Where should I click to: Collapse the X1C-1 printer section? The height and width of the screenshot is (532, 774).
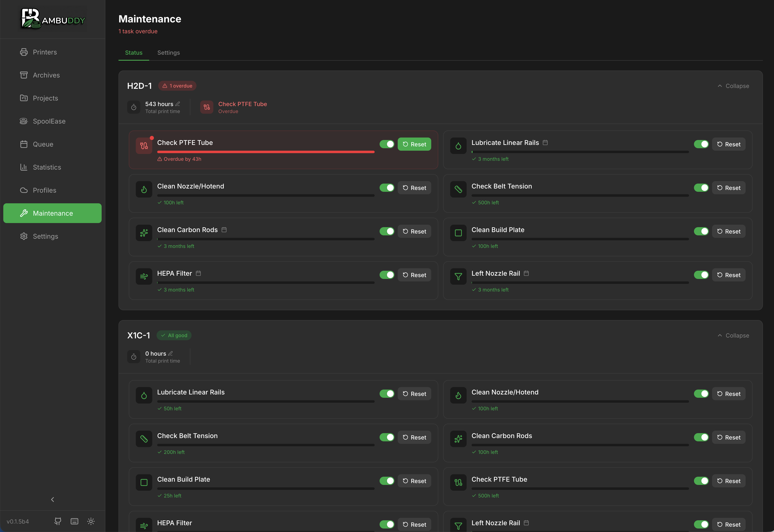[733, 335]
